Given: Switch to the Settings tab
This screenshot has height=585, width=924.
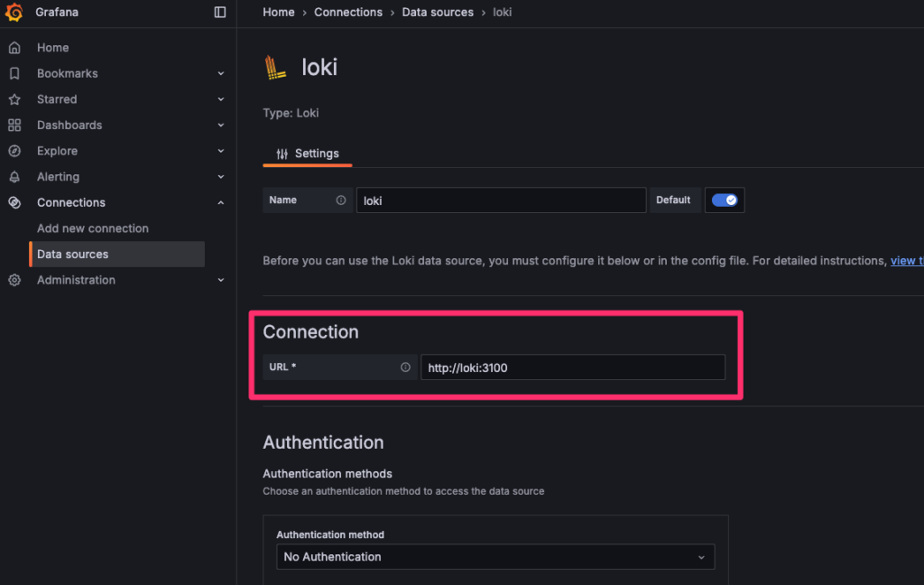Looking at the screenshot, I should tap(307, 153).
